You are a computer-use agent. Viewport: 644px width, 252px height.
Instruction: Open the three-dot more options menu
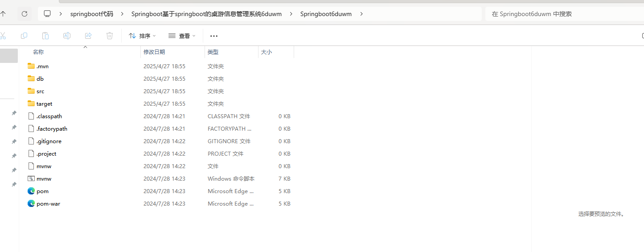pyautogui.click(x=214, y=36)
